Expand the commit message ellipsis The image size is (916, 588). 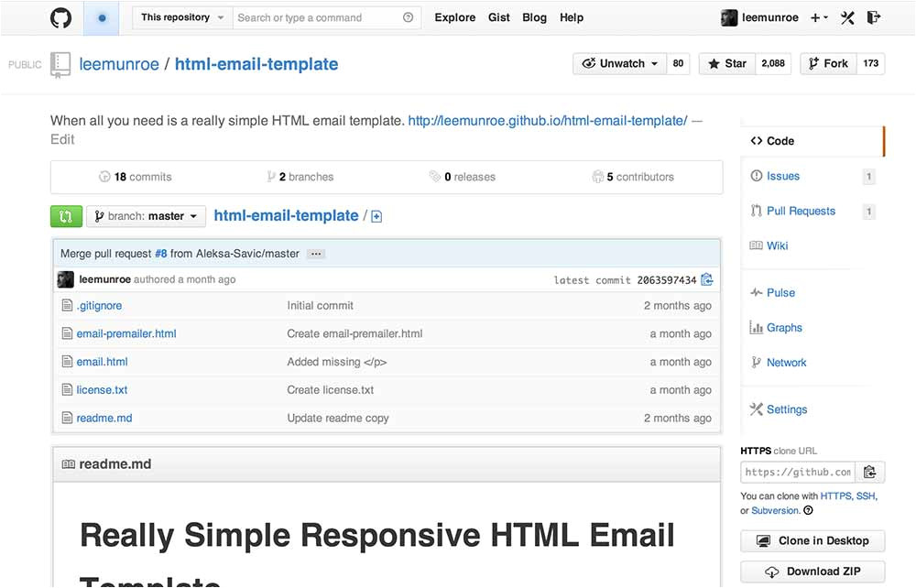click(x=316, y=254)
